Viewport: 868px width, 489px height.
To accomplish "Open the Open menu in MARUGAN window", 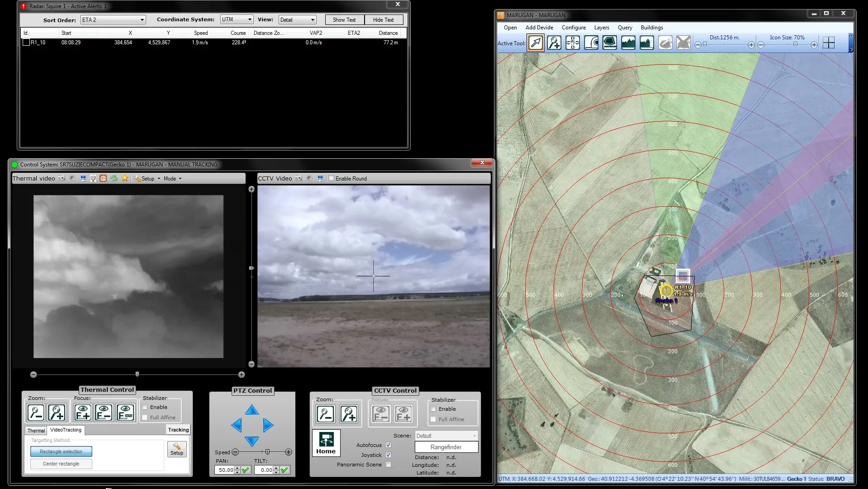I will [x=510, y=28].
